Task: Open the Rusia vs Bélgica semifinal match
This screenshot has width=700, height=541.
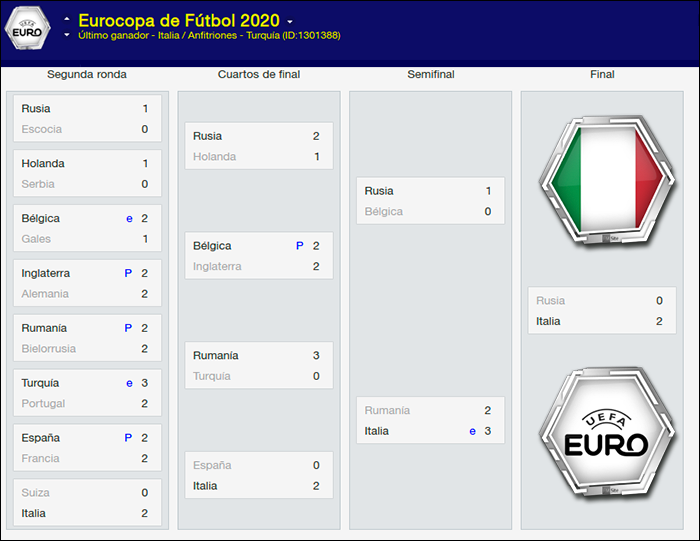Action: pos(430,201)
